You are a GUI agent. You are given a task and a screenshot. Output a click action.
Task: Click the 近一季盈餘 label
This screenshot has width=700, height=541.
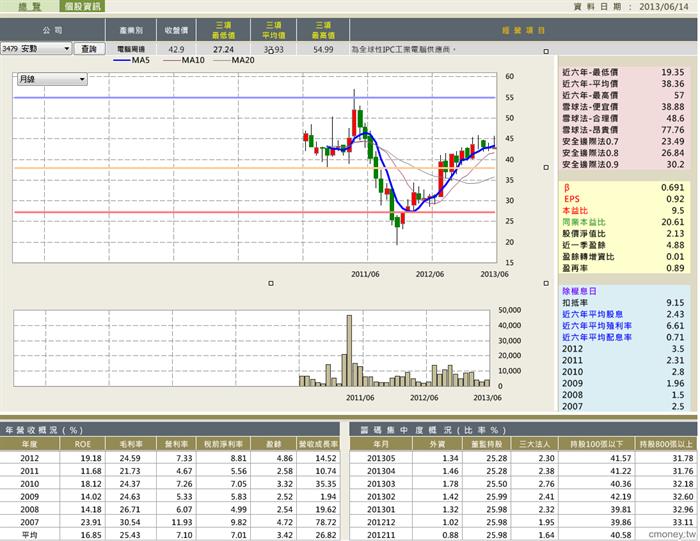click(584, 245)
